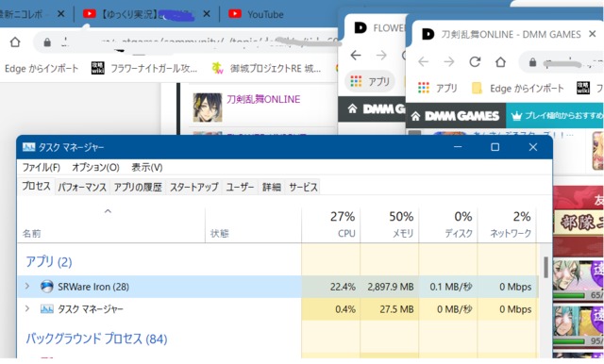Open the Edge からインポート bookmark folder icon
The height and width of the screenshot is (364, 604).
click(477, 88)
